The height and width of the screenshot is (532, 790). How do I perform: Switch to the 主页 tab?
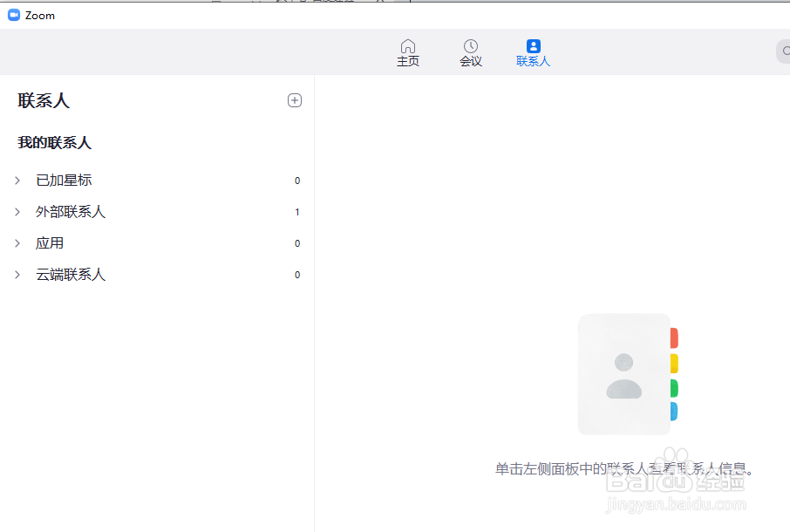click(408, 54)
